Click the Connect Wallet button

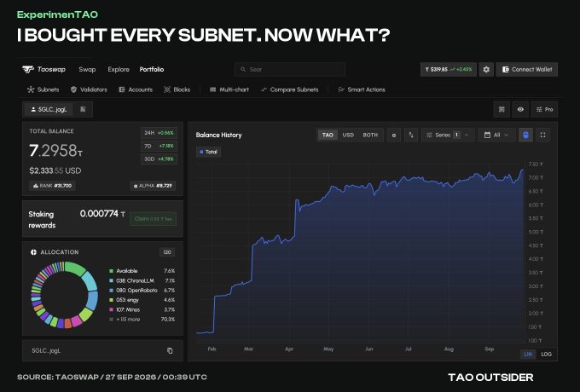pyautogui.click(x=527, y=70)
